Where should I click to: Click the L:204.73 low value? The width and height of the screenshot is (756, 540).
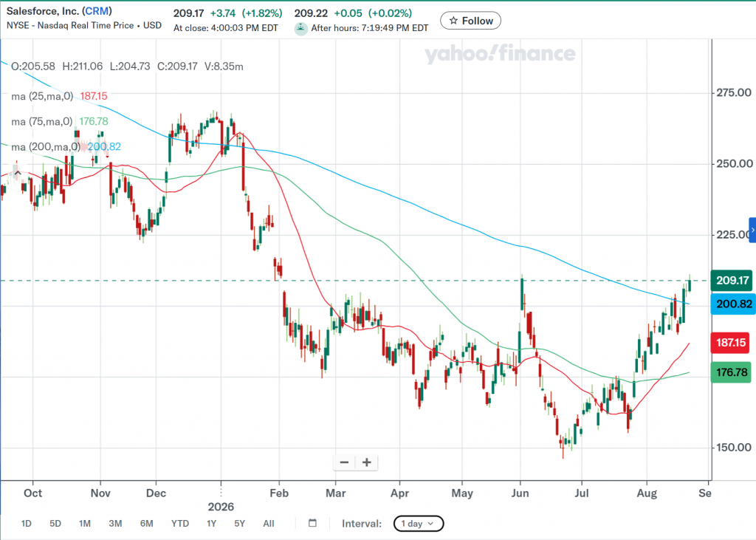click(x=130, y=66)
